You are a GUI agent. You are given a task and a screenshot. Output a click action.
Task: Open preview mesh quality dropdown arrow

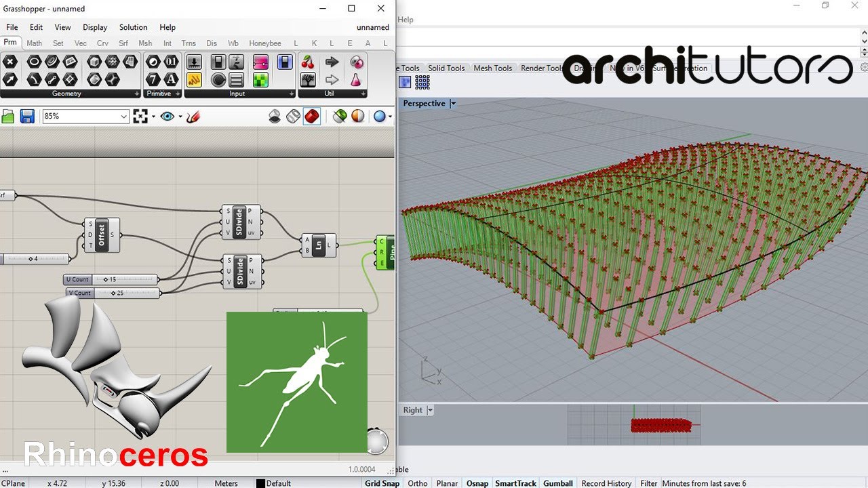391,117
